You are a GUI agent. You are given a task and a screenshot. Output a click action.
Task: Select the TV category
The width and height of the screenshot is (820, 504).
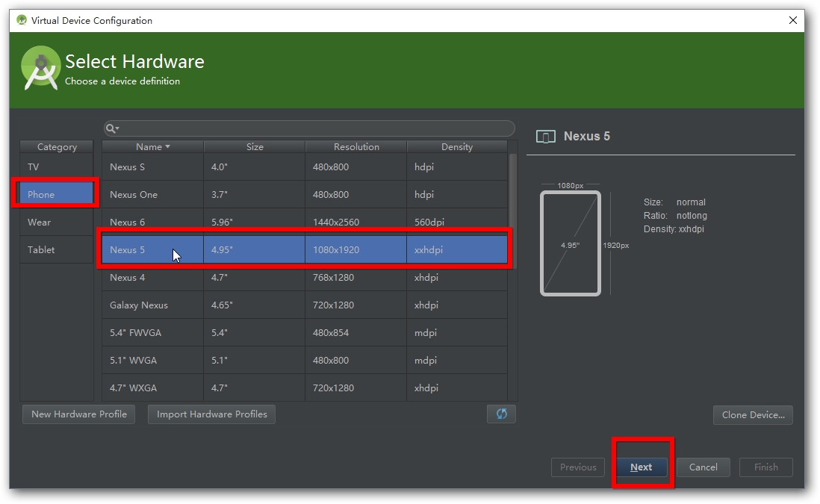(57, 167)
